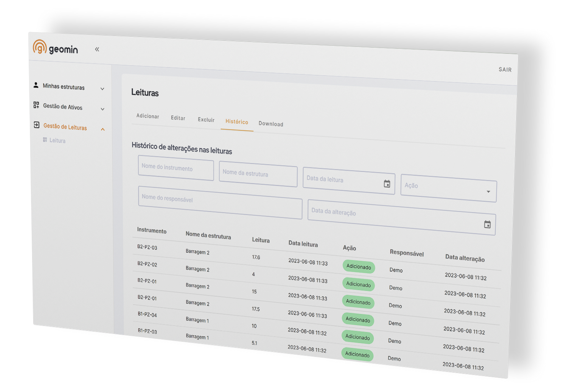This screenshot has height=392, width=575.
Task: Click the geomin logo icon
Action: coord(39,47)
